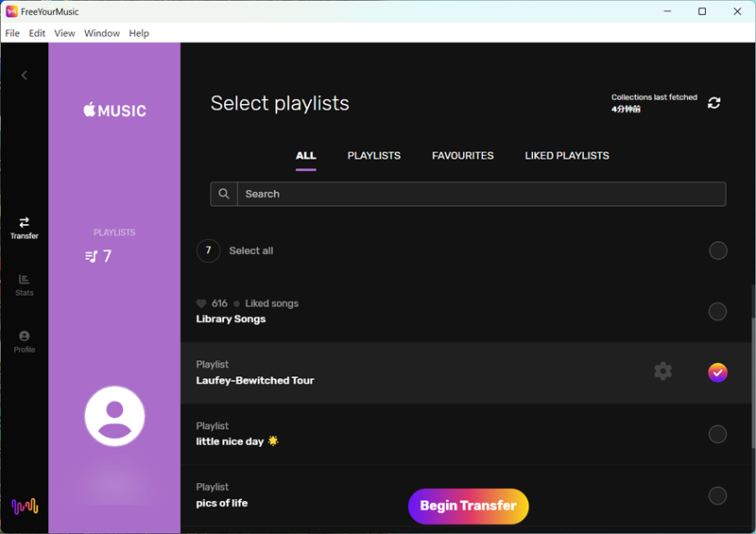Deselect the Laufey-Bewitched Tour playlist checkmark
The image size is (756, 534).
point(717,372)
